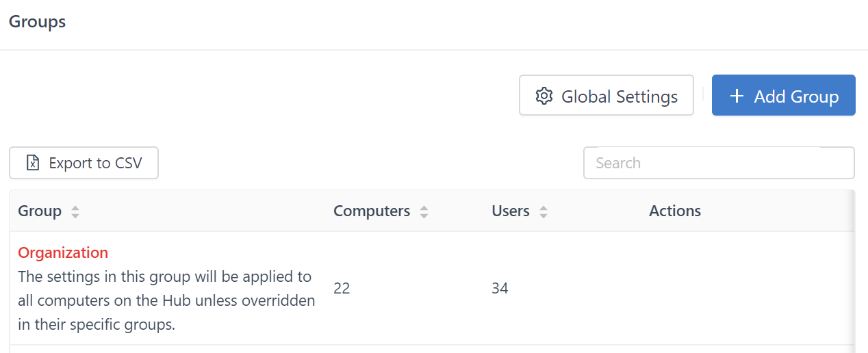Toggle the Computers column sort arrows

coord(424,211)
